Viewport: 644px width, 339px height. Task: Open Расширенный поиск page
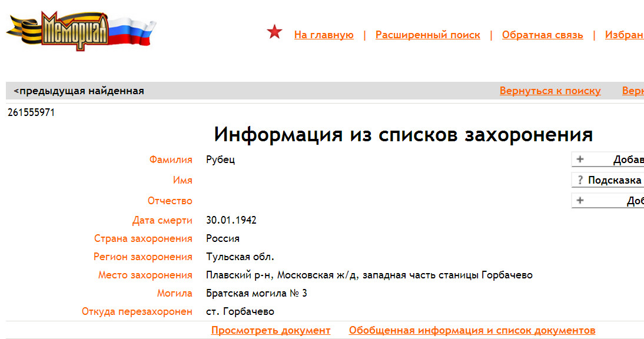(x=427, y=35)
